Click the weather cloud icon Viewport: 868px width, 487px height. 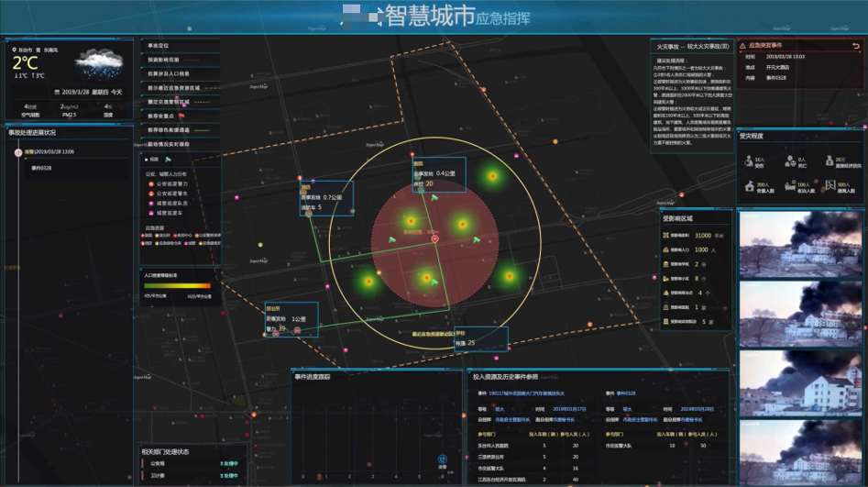(99, 63)
